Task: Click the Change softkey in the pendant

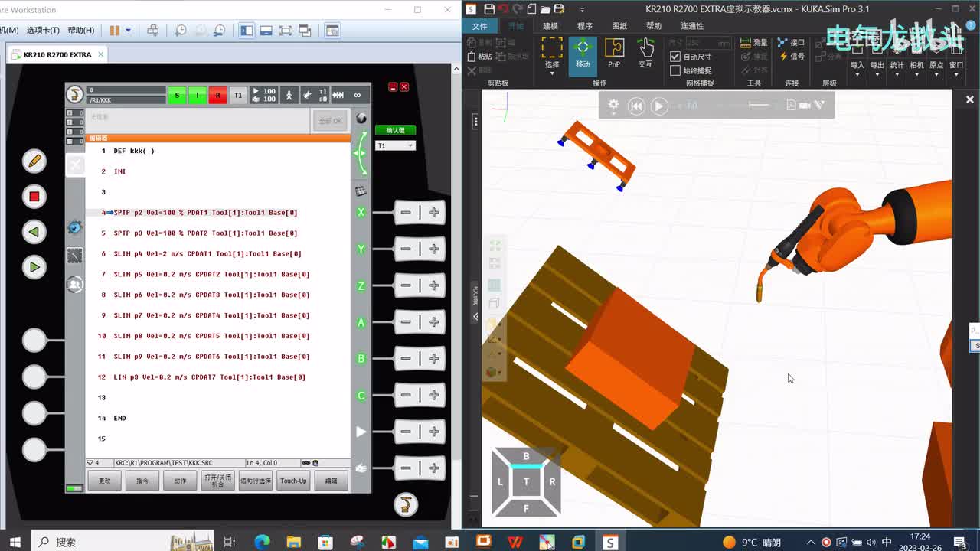Action: point(105,481)
